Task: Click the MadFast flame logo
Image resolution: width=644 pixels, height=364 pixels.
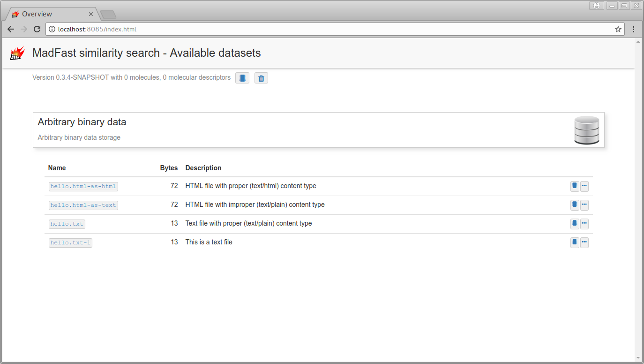Action: [17, 53]
